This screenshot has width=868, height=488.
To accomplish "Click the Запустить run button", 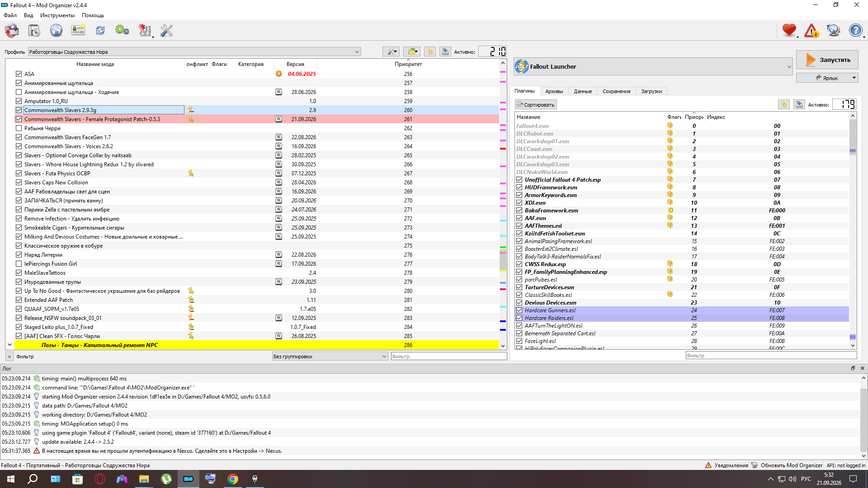I will coord(827,60).
